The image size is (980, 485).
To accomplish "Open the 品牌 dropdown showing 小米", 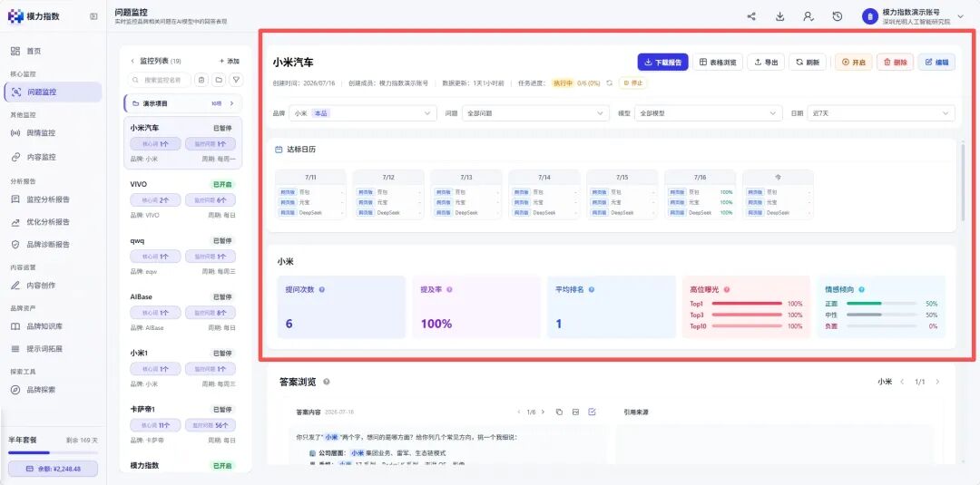I will tap(362, 113).
